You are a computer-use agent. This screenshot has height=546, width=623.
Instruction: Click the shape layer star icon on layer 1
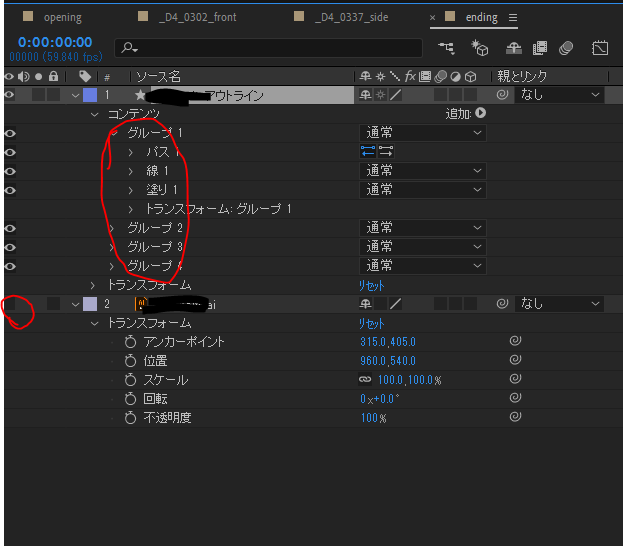[x=140, y=95]
